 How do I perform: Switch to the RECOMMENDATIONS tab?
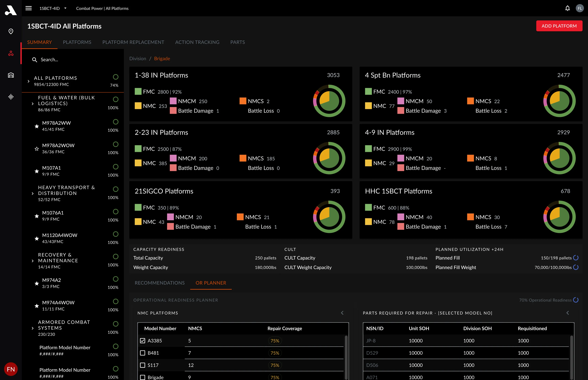point(160,283)
